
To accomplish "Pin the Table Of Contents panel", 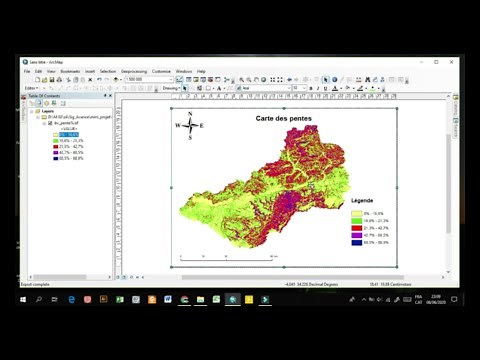I will coord(105,96).
